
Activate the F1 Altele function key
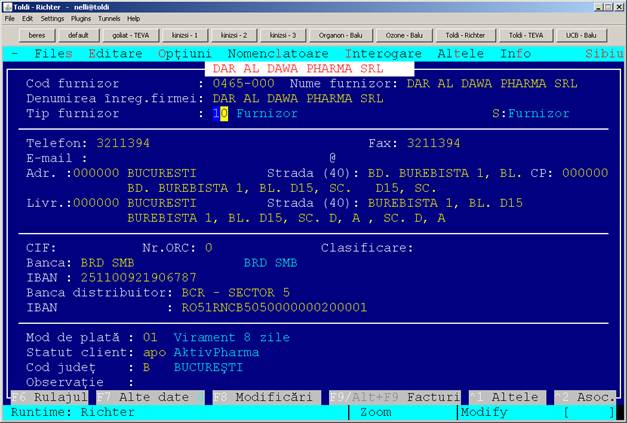coord(507,397)
